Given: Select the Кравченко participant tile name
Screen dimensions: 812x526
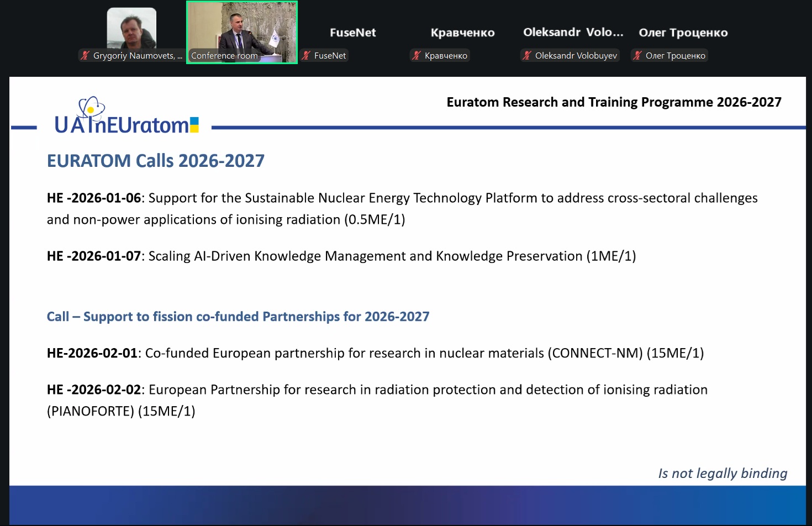Looking at the screenshot, I should [462, 33].
